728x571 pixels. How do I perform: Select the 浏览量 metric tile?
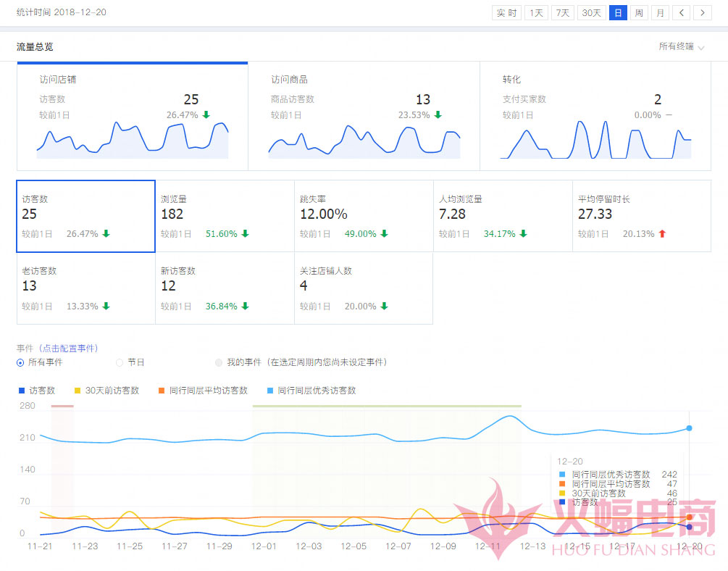pyautogui.click(x=225, y=217)
